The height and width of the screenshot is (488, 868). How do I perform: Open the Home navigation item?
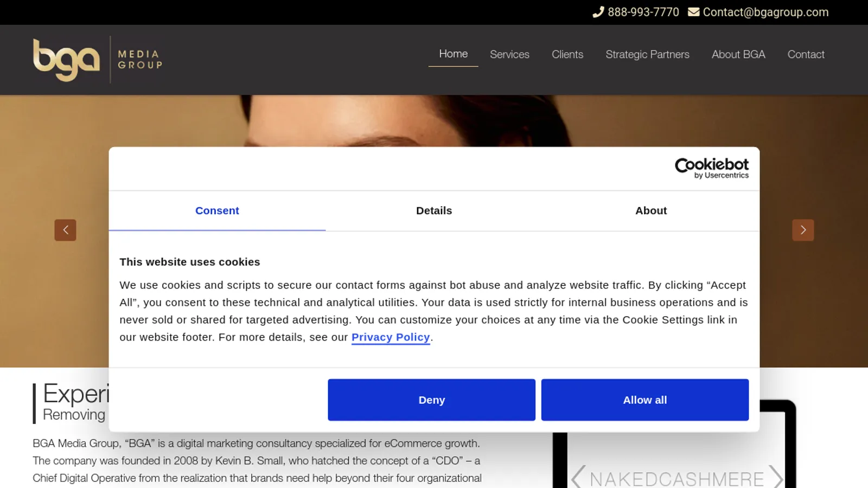pos(453,54)
